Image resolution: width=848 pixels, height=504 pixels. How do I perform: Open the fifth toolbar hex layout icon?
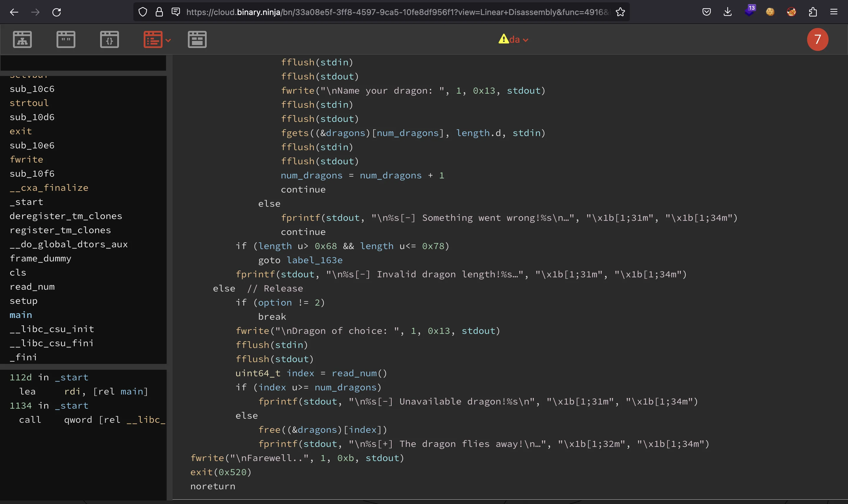[197, 39]
